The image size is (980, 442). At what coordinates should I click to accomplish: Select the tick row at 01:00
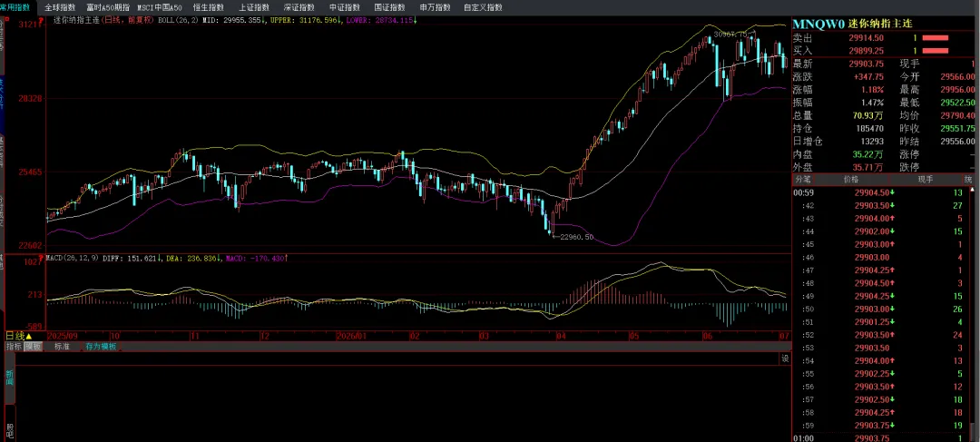(883, 438)
